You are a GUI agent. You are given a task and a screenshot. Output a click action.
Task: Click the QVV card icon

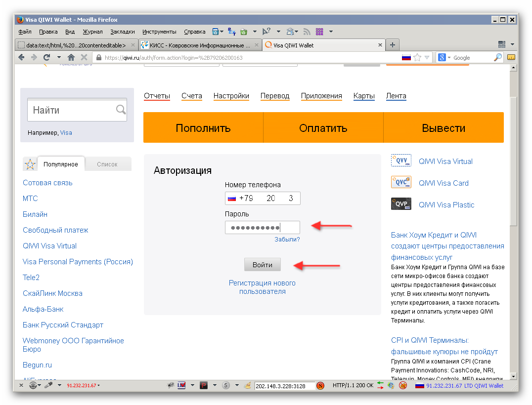point(401,161)
